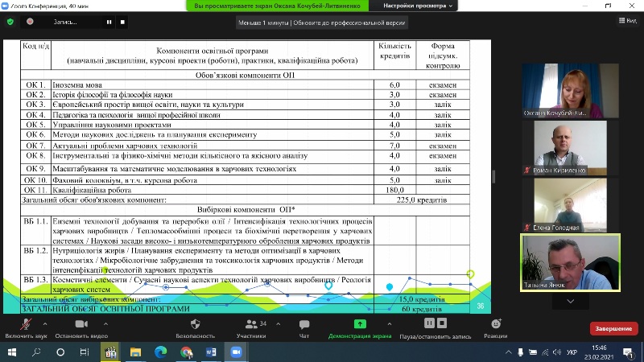Show more participants down chevron
Viewport: 644px width, 362px height.
(571, 301)
